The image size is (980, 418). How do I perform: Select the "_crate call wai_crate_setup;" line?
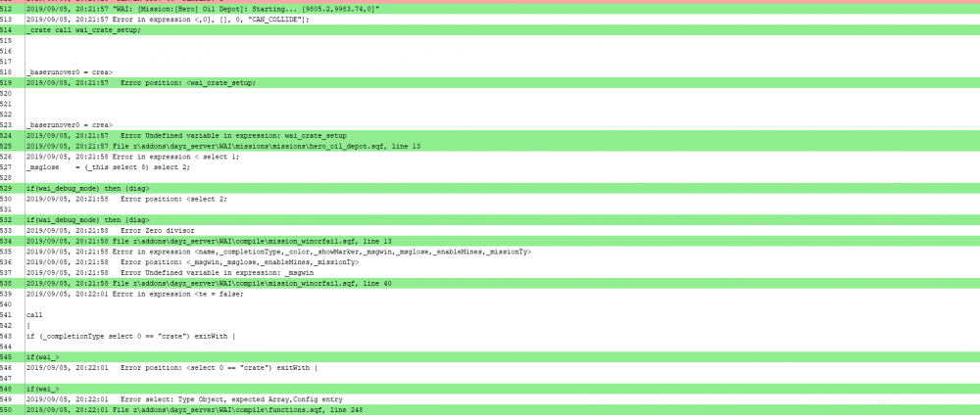tap(83, 30)
